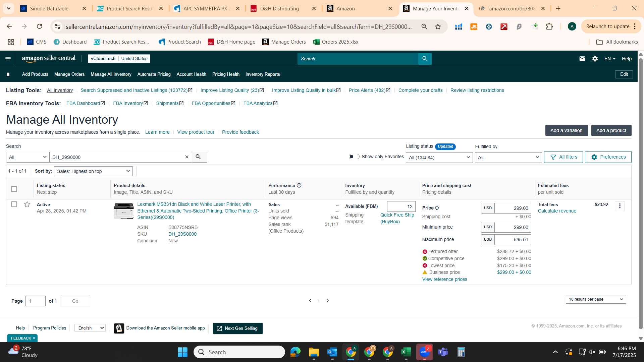Image resolution: width=644 pixels, height=362 pixels.
Task: Click the top search magnifier button
Action: pos(425,59)
